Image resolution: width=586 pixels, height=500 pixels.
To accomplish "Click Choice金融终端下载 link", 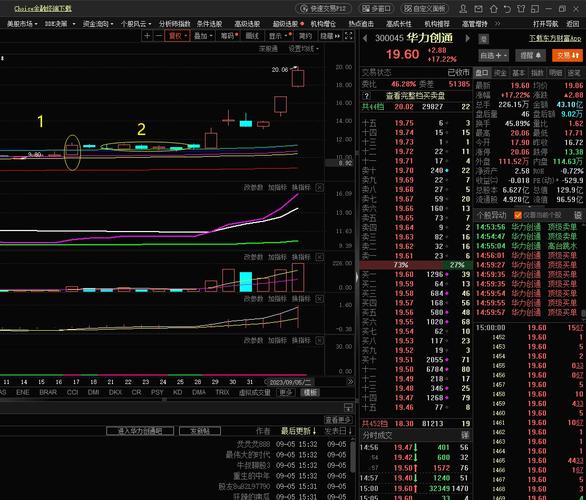I will coord(43,8).
